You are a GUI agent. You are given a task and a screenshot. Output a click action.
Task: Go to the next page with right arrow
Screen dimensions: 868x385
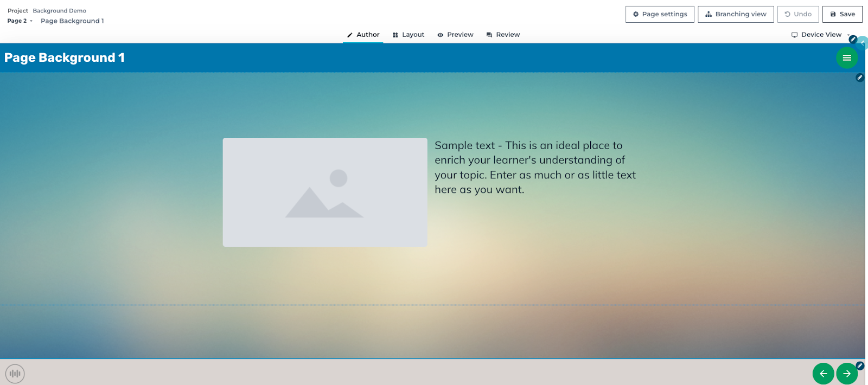847,374
